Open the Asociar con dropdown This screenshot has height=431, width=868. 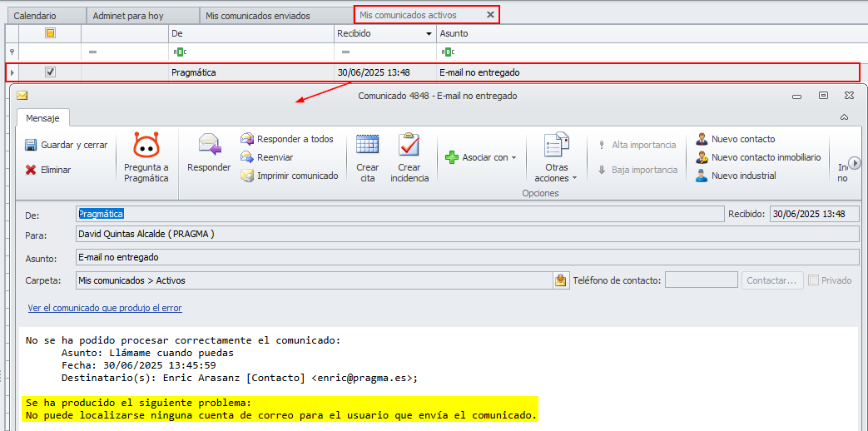point(480,158)
